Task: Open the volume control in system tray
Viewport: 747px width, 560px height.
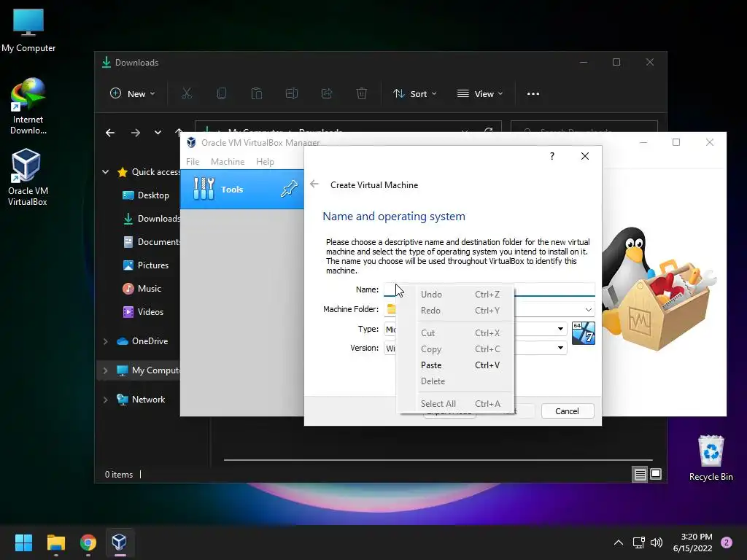Action: [x=657, y=542]
